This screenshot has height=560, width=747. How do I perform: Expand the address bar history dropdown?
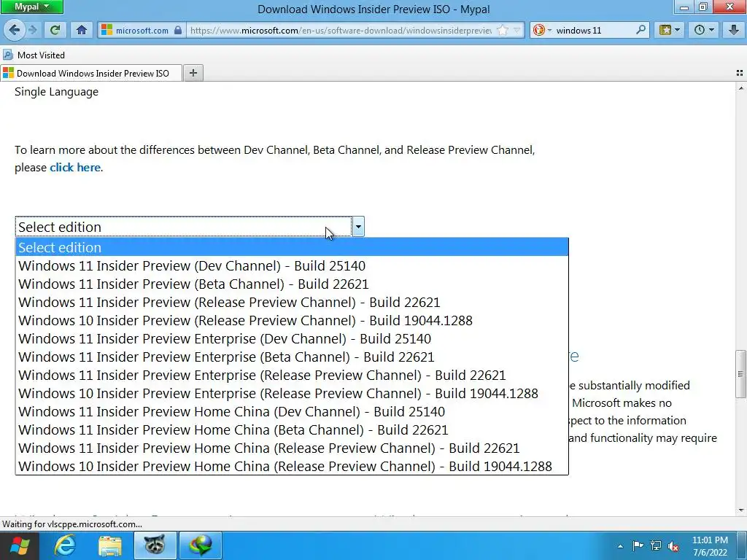pos(517,31)
